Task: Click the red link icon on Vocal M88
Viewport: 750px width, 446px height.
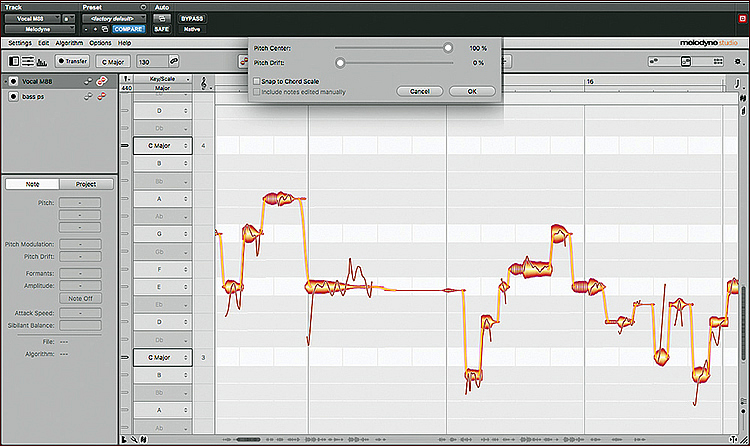Action: click(101, 81)
